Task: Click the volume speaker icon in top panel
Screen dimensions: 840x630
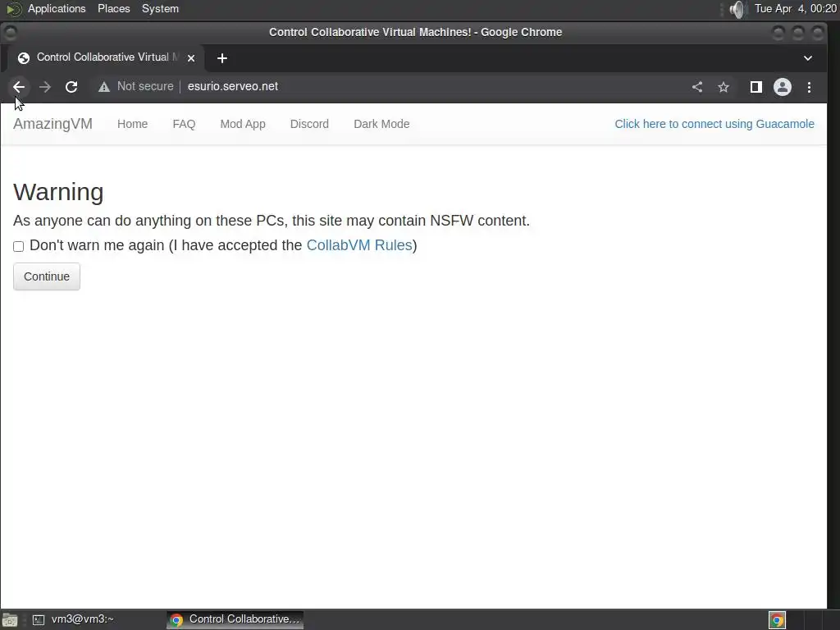Action: click(737, 9)
